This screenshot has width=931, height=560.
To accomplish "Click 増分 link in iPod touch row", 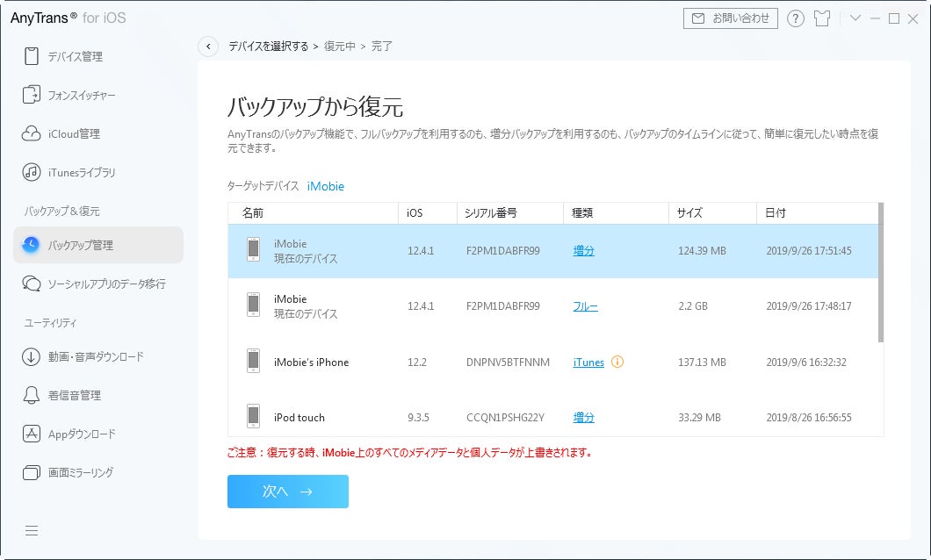I will (584, 418).
